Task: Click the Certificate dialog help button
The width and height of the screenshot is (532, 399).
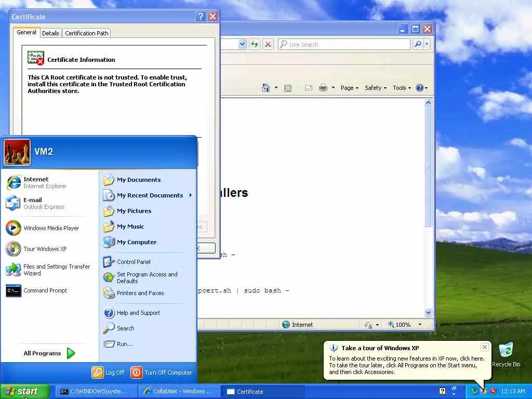Action: [201, 16]
